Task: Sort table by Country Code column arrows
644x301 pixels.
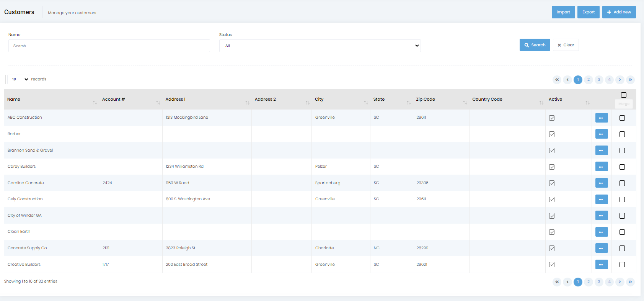Action: point(541,103)
